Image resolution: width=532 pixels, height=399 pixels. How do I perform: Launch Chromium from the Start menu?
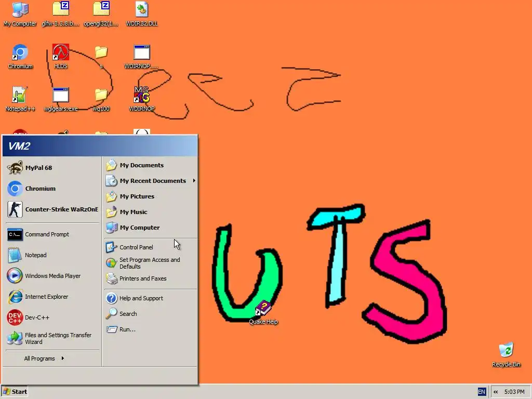pos(52,189)
